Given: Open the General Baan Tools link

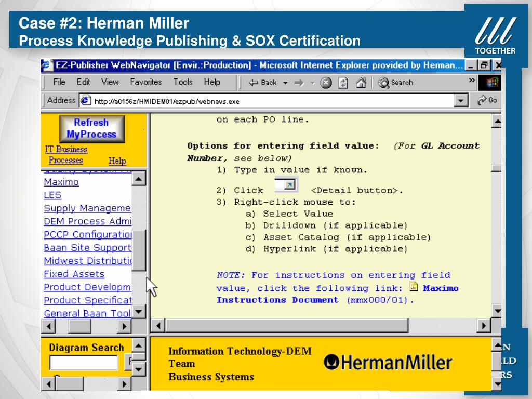Looking at the screenshot, I should 87,313.
